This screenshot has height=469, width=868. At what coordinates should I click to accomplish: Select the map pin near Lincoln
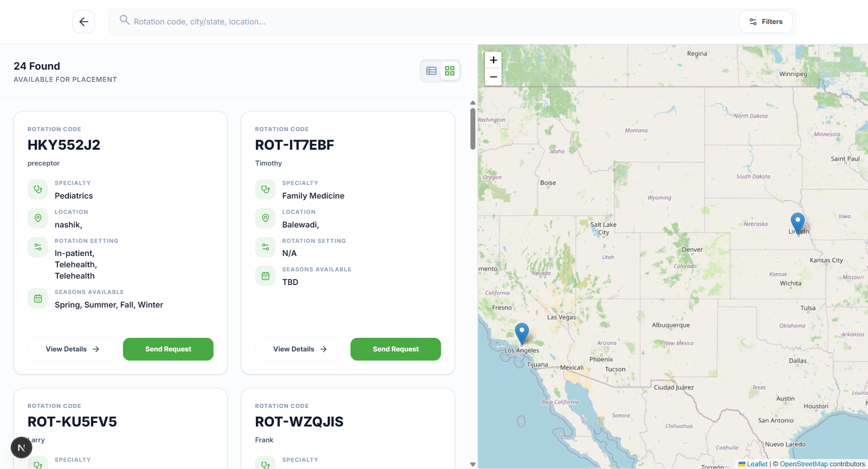pyautogui.click(x=797, y=223)
